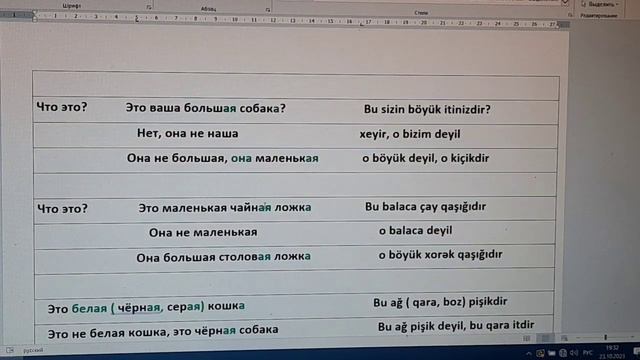This screenshot has width=640, height=360.
Task: Switch to Read Mode view
Action: tap(527, 338)
